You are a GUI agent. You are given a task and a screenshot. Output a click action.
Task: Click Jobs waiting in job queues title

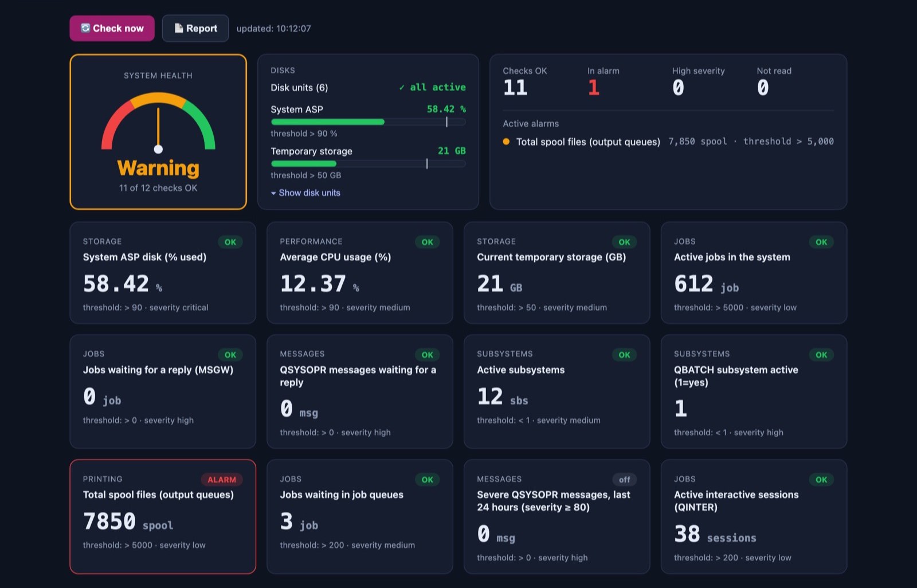pos(342,495)
